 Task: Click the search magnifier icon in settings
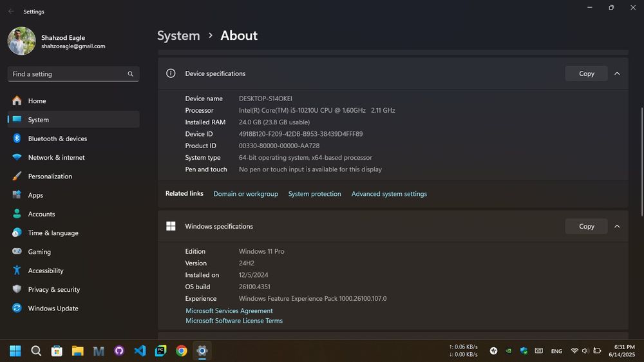(130, 74)
